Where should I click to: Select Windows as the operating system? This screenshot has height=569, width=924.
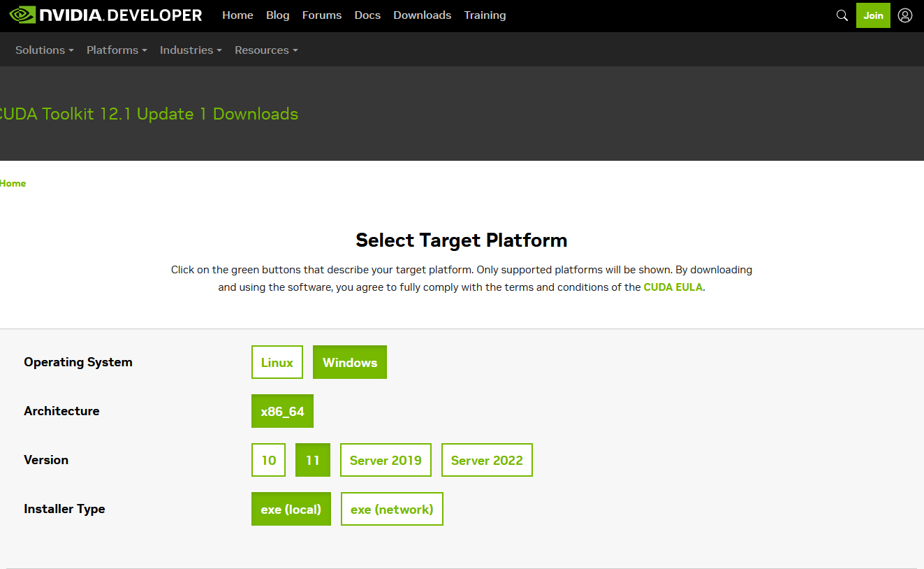350,362
